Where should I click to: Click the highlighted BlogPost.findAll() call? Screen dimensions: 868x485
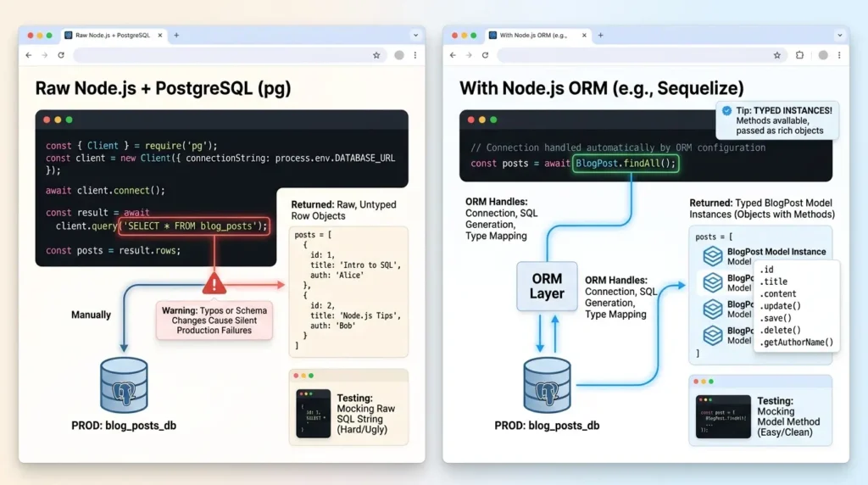click(626, 164)
